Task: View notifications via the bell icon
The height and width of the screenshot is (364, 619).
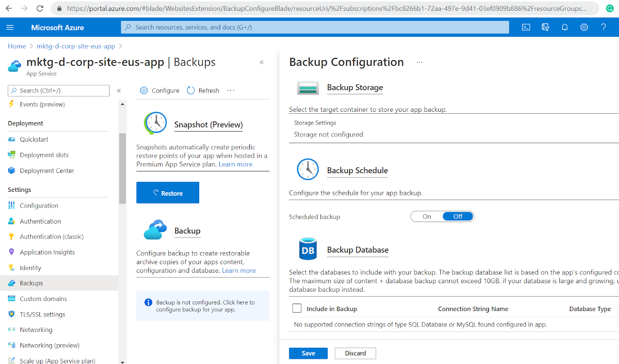Action: [564, 27]
